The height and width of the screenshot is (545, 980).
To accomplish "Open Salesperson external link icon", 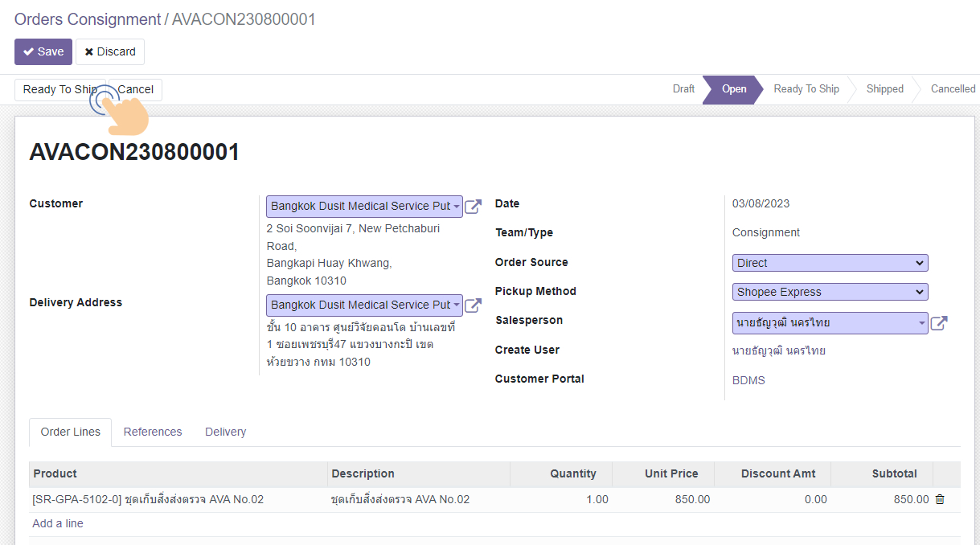I will coord(938,323).
